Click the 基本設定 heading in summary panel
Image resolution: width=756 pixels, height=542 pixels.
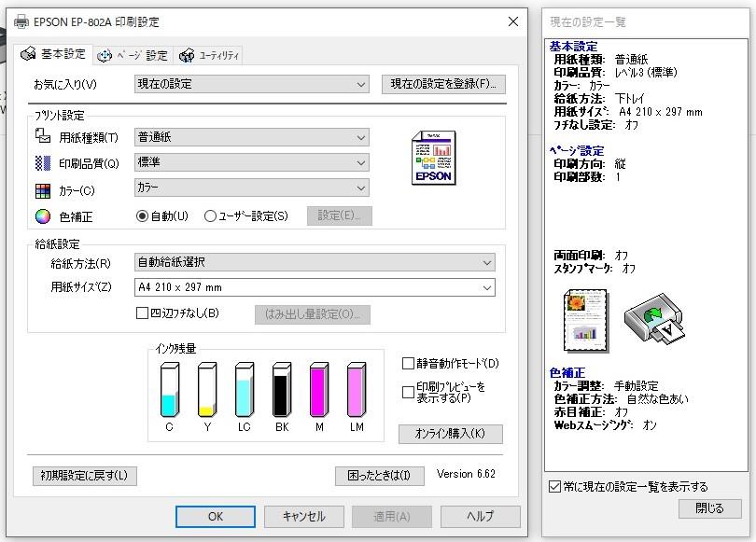pyautogui.click(x=574, y=47)
